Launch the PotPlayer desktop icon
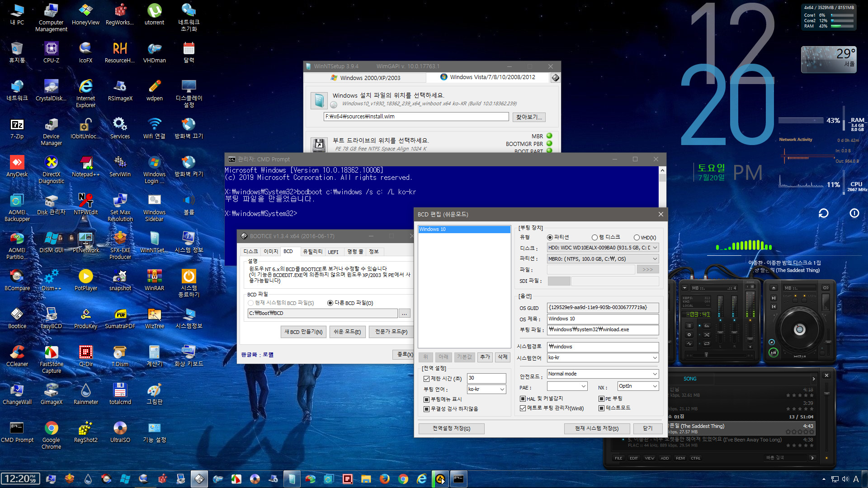 85,280
